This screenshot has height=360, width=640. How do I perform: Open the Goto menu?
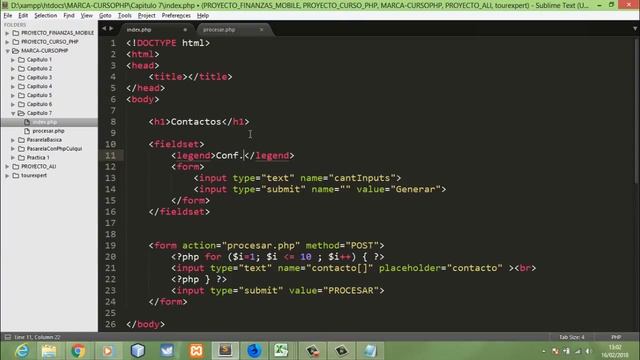105,16
